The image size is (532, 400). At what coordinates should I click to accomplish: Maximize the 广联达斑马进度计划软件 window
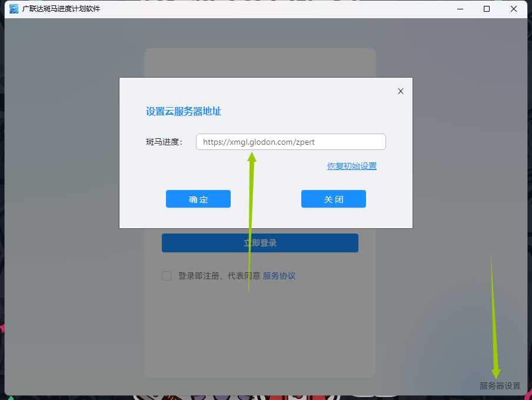click(x=487, y=9)
